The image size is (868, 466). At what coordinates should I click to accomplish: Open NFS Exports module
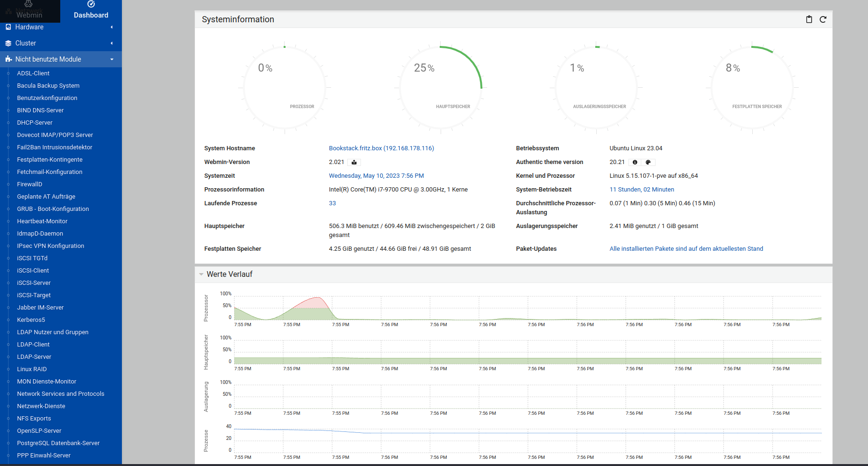34,419
